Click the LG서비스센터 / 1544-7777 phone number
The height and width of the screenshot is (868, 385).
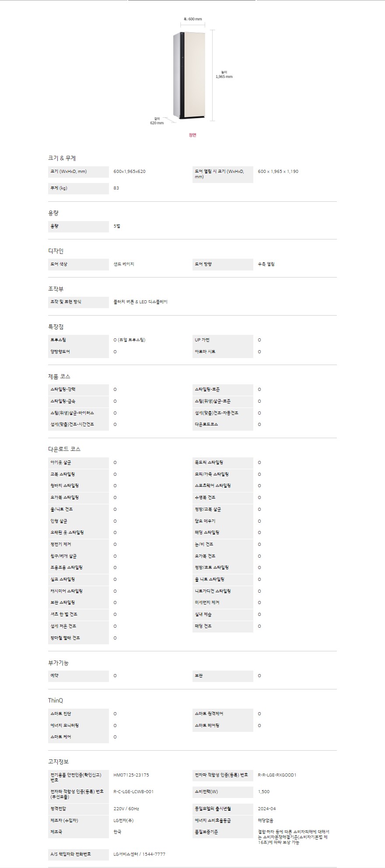pyautogui.click(x=140, y=854)
